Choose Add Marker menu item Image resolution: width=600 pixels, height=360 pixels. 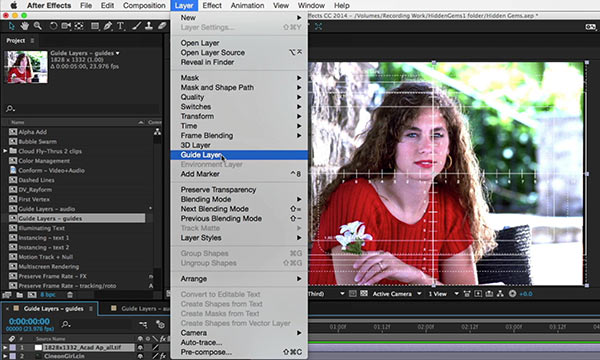click(x=239, y=174)
